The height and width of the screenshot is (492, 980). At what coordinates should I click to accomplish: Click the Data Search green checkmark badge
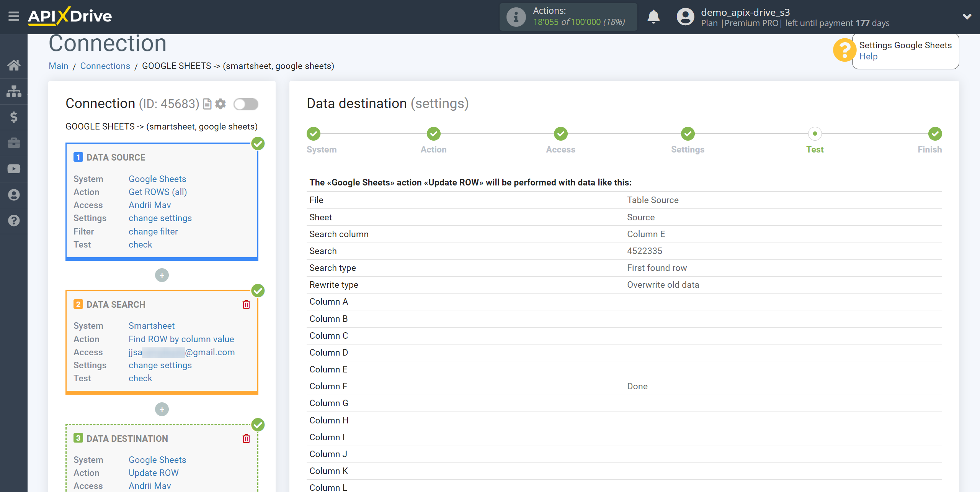click(x=258, y=291)
